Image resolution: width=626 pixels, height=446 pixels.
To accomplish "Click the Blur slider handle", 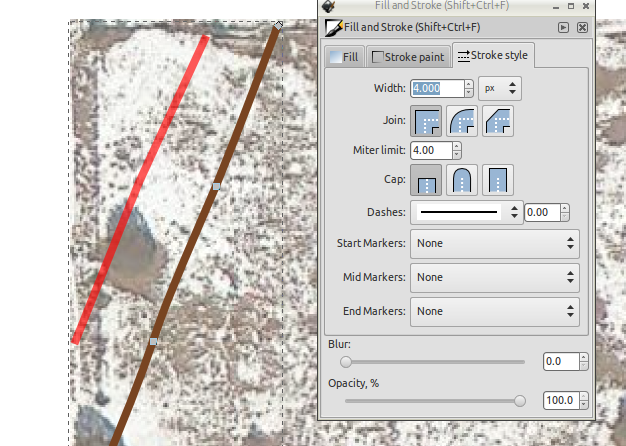I will pyautogui.click(x=346, y=362).
